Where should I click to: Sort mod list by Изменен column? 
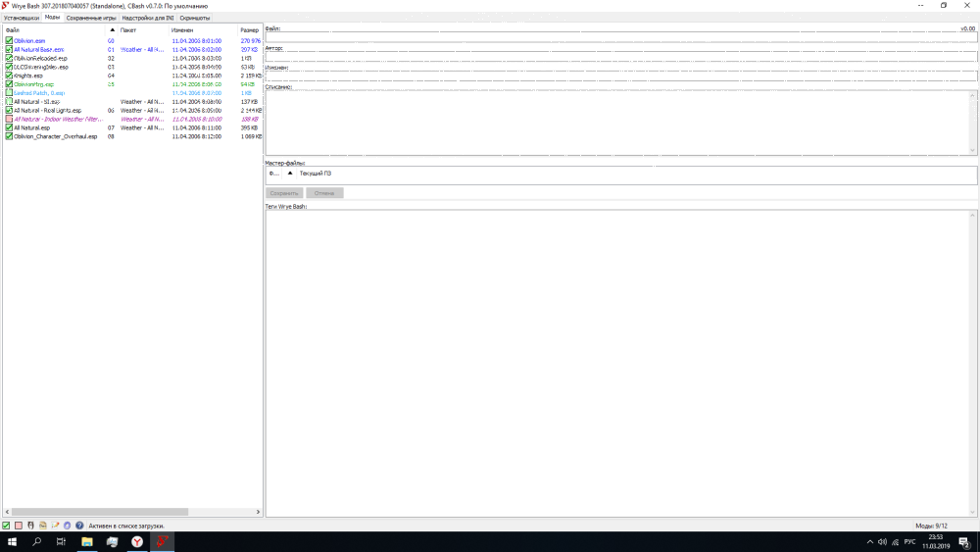pos(204,30)
